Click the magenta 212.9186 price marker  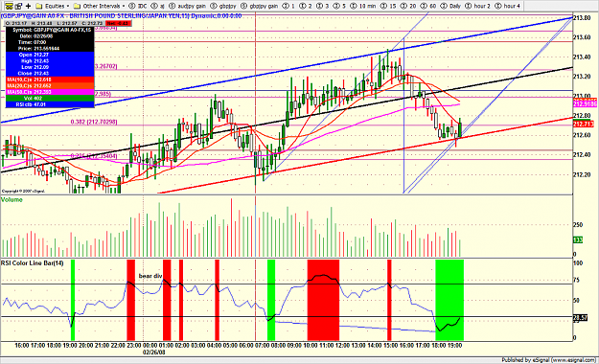pyautogui.click(x=585, y=103)
